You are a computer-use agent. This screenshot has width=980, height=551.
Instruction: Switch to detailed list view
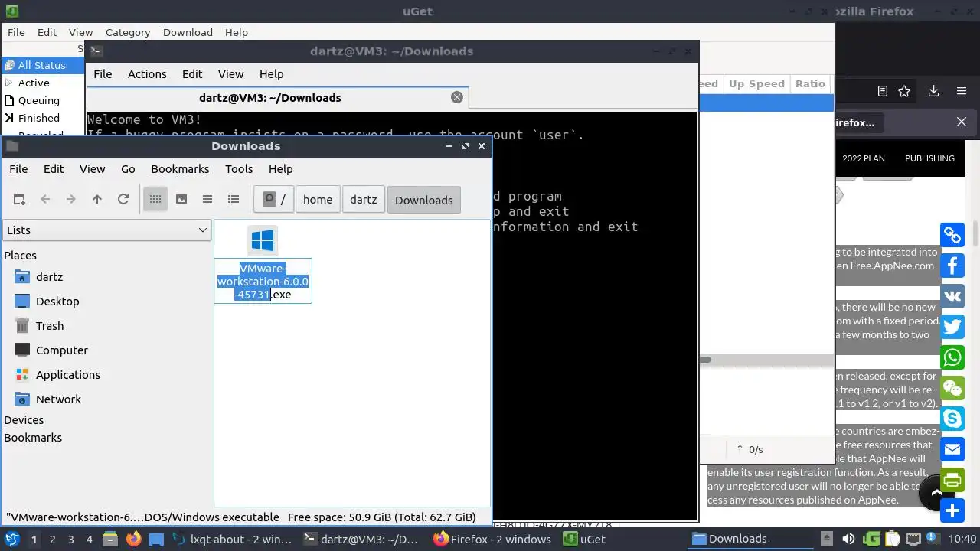click(x=234, y=199)
